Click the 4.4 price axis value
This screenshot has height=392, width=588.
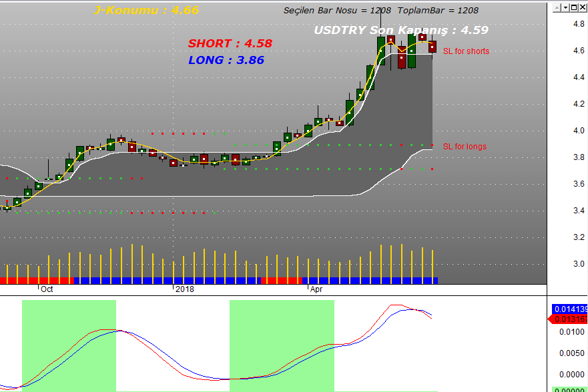[x=579, y=77]
